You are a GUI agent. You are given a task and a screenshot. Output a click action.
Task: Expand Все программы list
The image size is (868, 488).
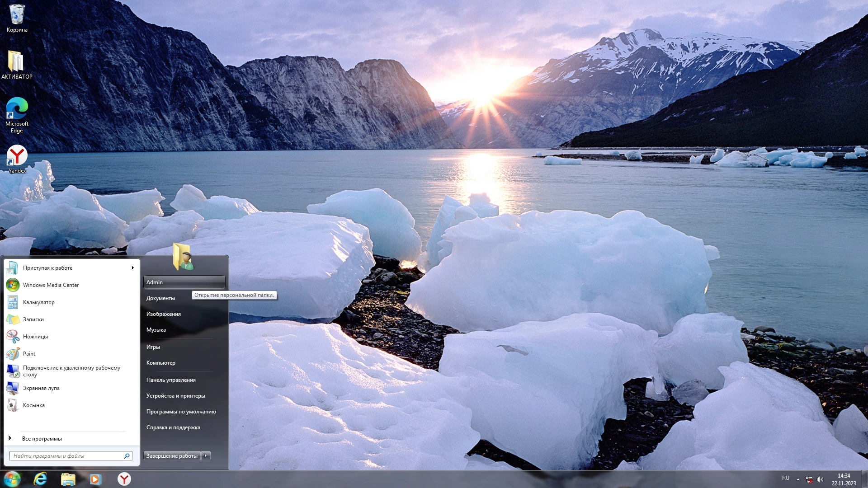coord(42,439)
